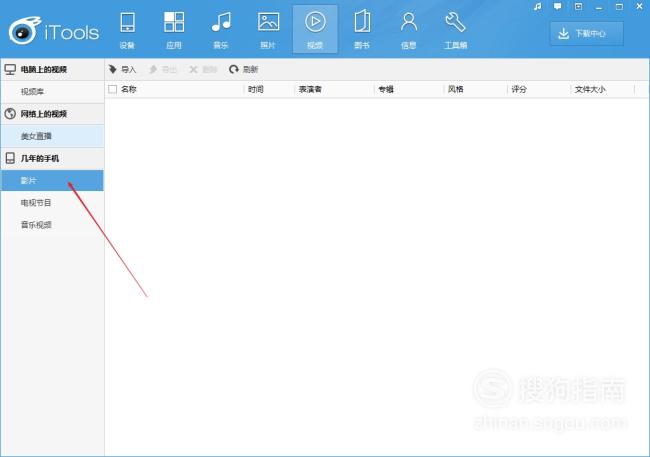The image size is (650, 457).
Task: Click the music note icon in title bar
Action: coord(538,7)
